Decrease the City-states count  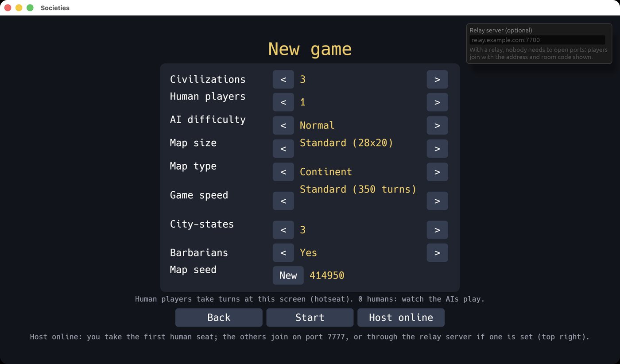click(283, 230)
